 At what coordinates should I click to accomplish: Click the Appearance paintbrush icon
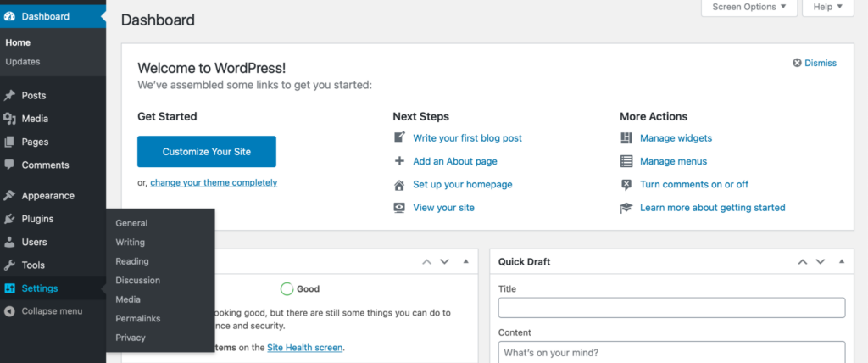pyautogui.click(x=9, y=196)
